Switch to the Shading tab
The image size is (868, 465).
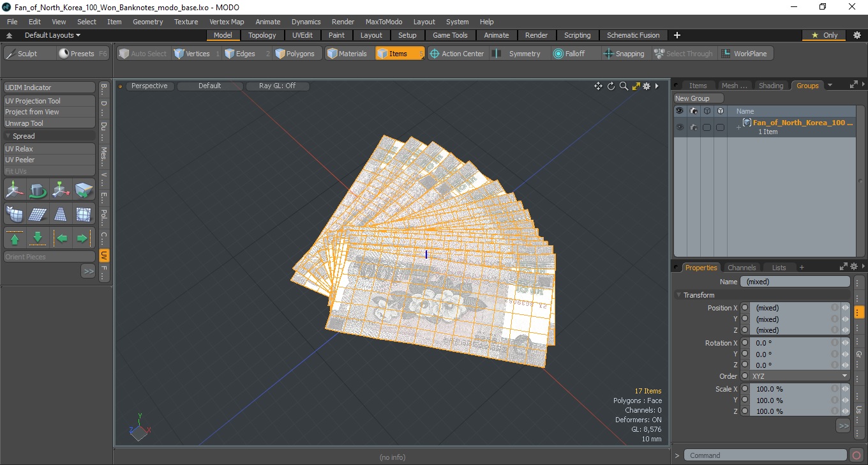click(770, 86)
